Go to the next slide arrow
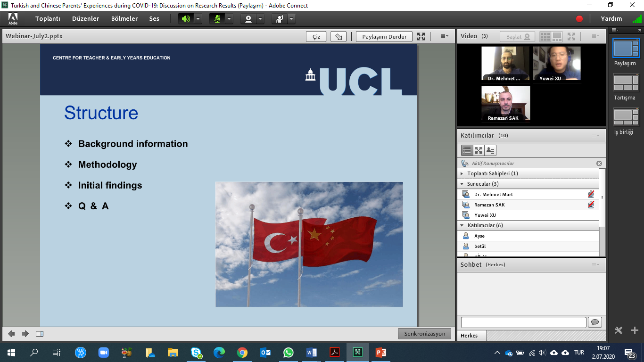The image size is (644, 362). [x=25, y=334]
